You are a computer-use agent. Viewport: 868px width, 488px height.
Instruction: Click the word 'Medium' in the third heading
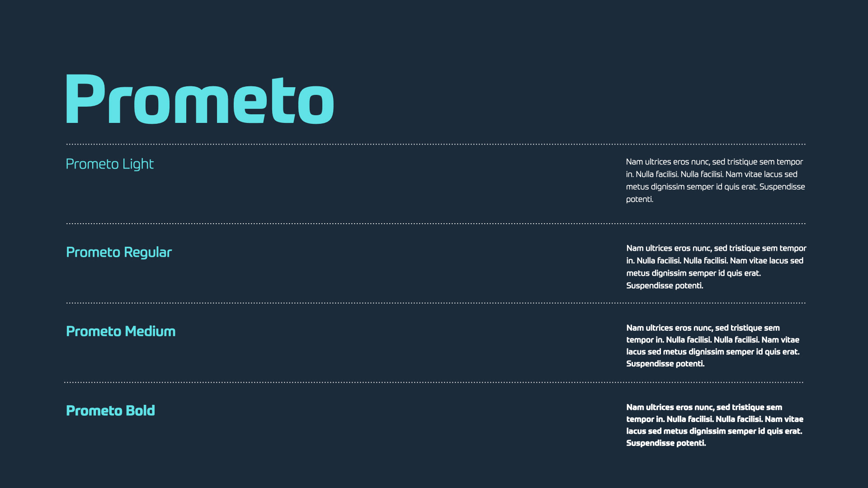coord(150,331)
